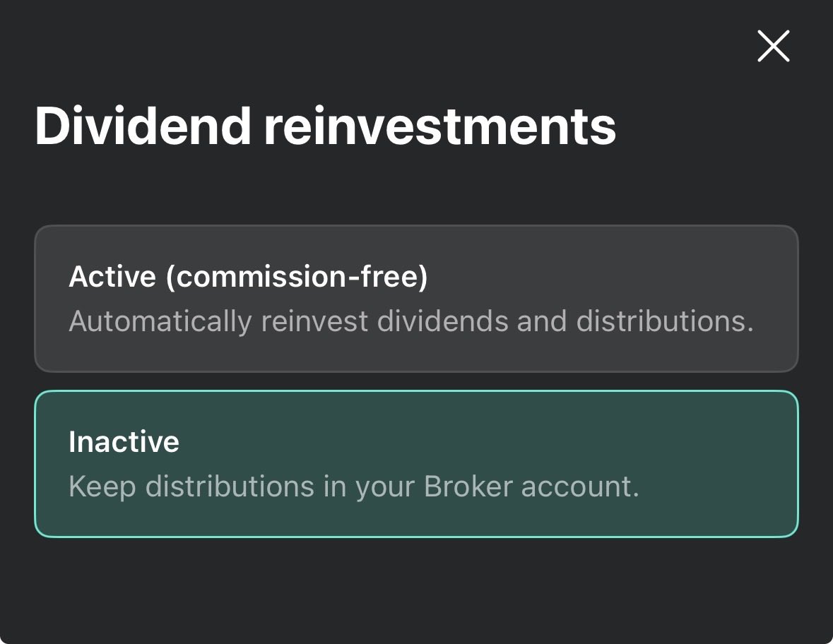Choose the green highlighted Inactive card
This screenshot has height=644, width=833.
pyautogui.click(x=416, y=464)
